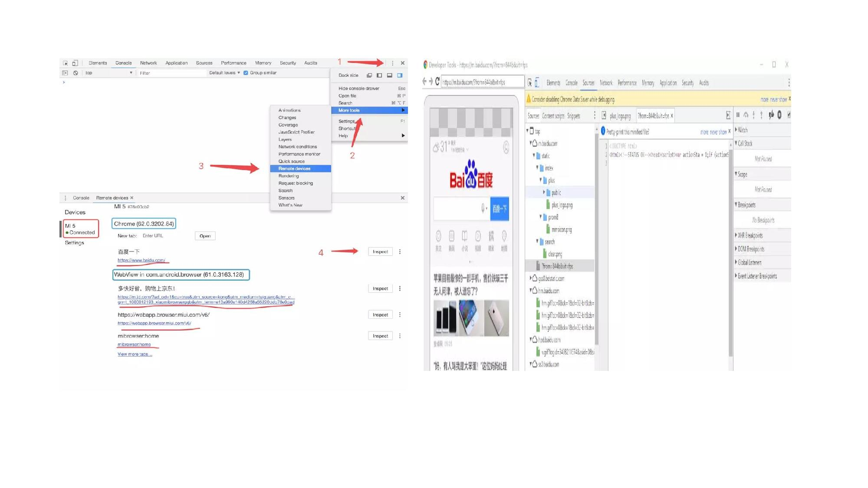Viewport: 868px width, 488px height.
Task: Open the Default levels dropdown
Action: click(x=224, y=73)
